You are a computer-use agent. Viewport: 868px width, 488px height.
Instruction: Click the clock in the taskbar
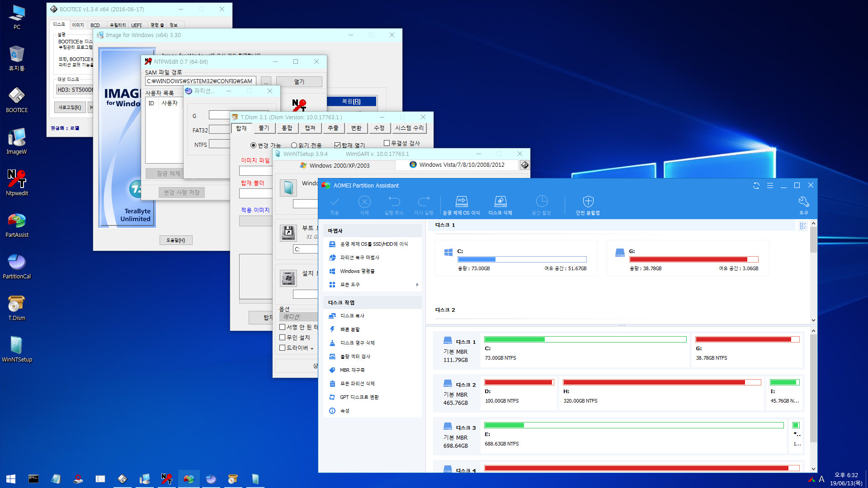846,479
